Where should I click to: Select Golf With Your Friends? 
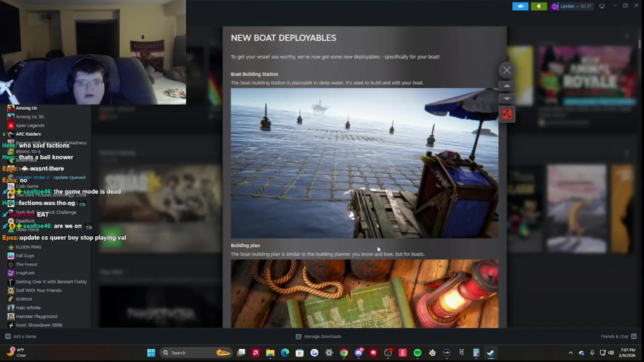coord(38,290)
